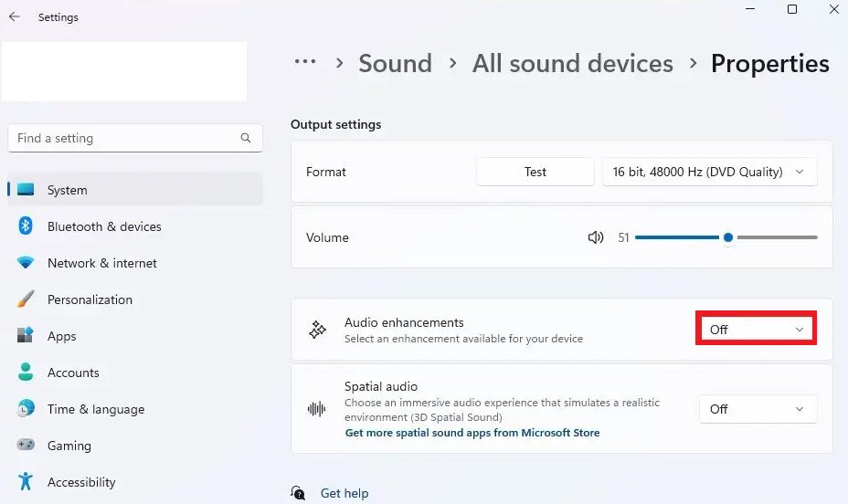Click the Apps icon in sidebar
Screen dimensions: 848x504
pos(26,335)
